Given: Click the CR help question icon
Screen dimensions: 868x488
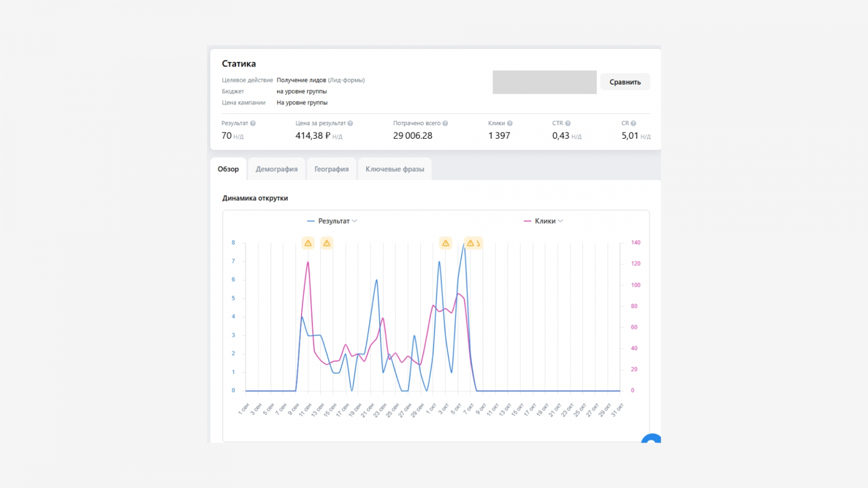Looking at the screenshot, I should tap(634, 124).
